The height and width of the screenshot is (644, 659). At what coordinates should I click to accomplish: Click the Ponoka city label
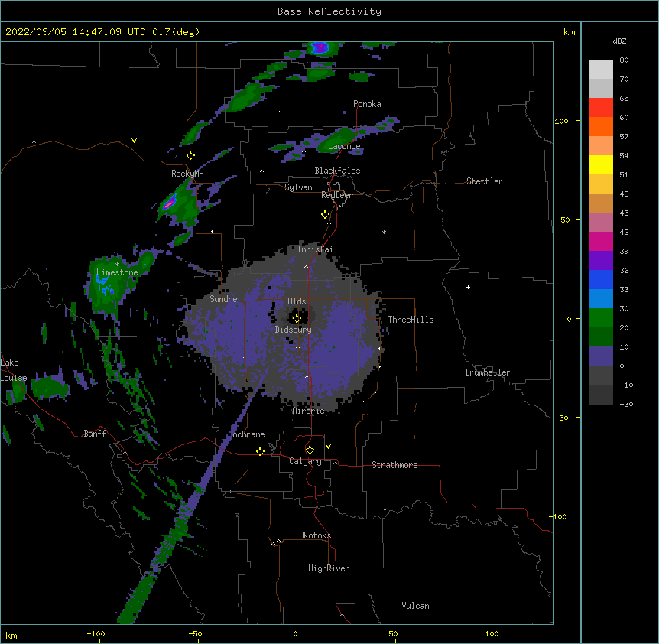click(x=367, y=104)
